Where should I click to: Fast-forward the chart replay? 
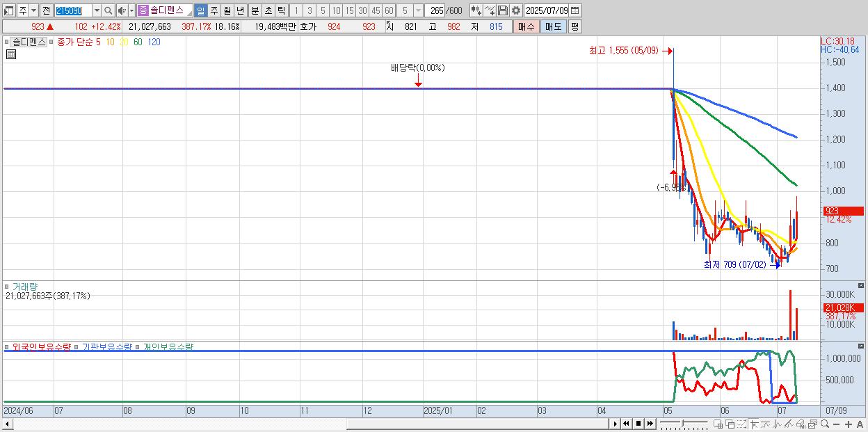pos(650,424)
